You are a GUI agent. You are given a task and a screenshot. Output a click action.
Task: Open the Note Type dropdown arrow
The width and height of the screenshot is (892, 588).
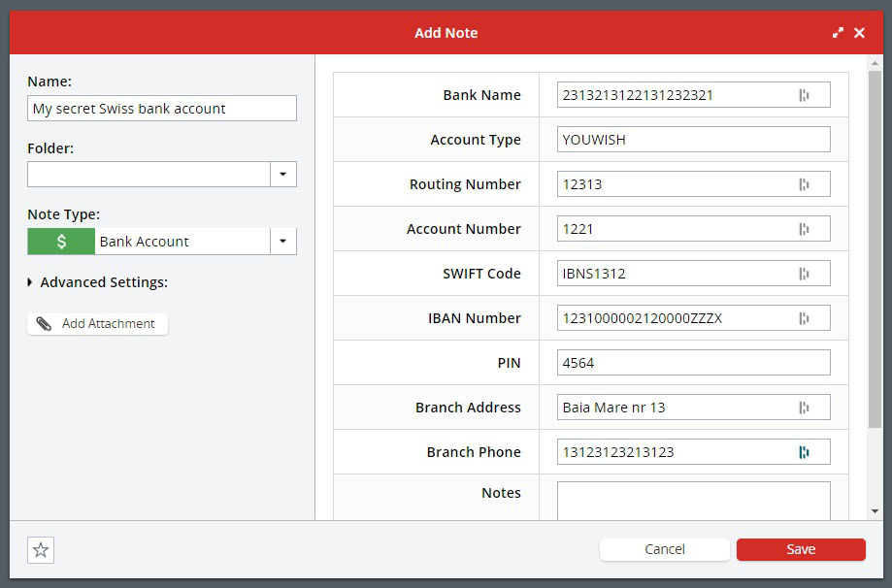click(x=282, y=242)
